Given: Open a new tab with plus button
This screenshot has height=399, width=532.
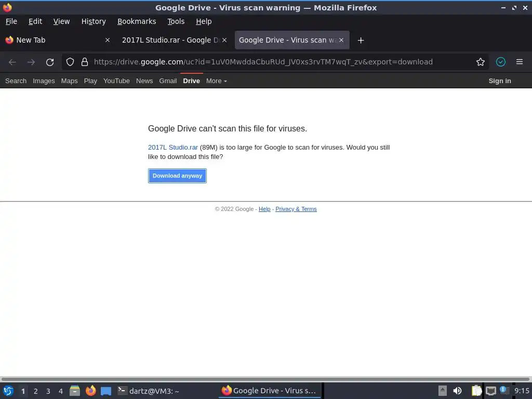Looking at the screenshot, I should [x=361, y=41].
